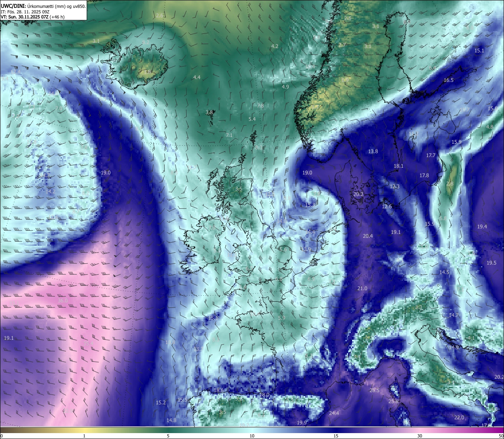The width and height of the screenshot is (504, 439).
Task: Click the 14.9 value on the map
Action: [x=454, y=347]
